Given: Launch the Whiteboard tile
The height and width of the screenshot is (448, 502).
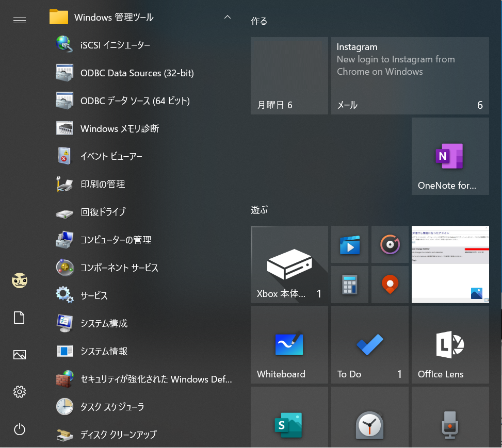Looking at the screenshot, I should (289, 345).
